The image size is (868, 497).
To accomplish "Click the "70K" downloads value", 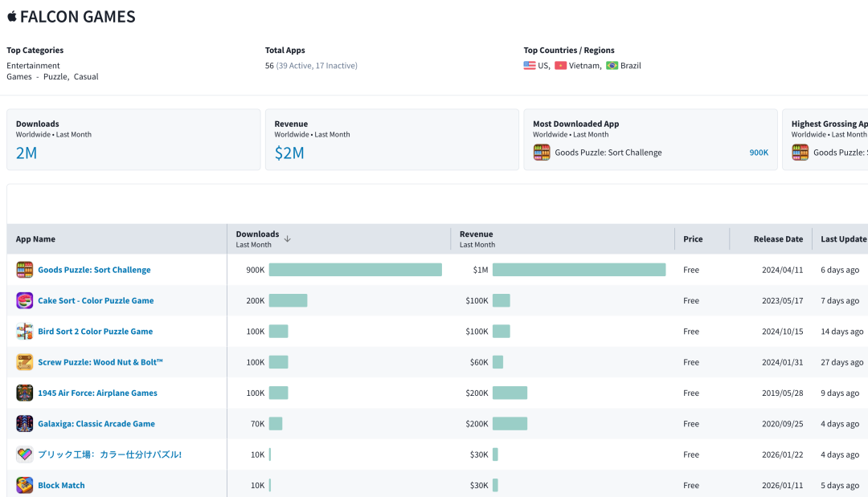I will click(257, 423).
